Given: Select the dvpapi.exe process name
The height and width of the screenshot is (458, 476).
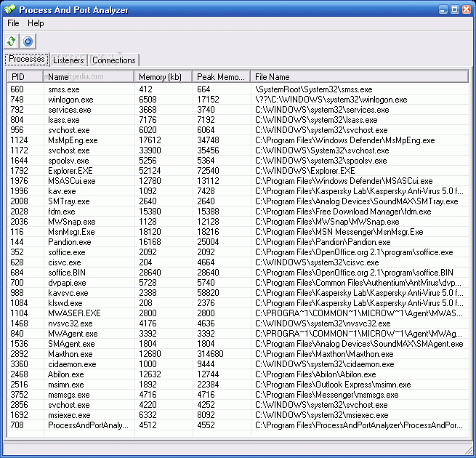Looking at the screenshot, I should click(x=67, y=283).
